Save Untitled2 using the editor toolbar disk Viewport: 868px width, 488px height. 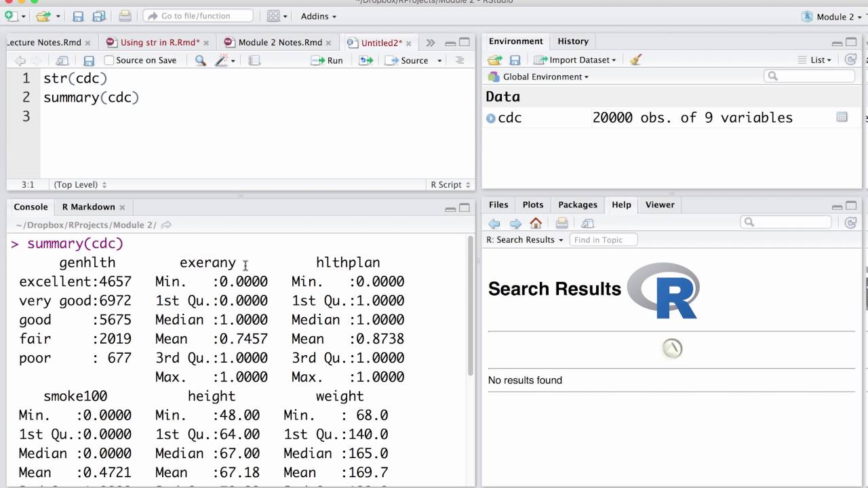(x=89, y=60)
